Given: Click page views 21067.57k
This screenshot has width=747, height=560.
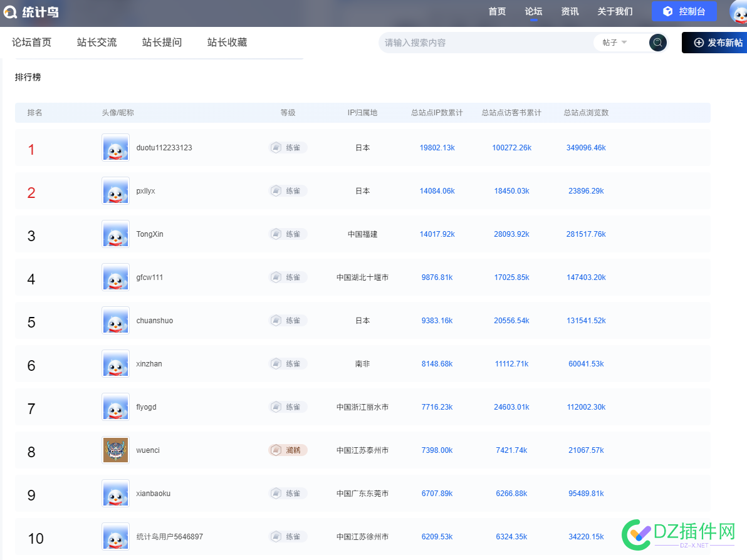Looking at the screenshot, I should 586,450.
